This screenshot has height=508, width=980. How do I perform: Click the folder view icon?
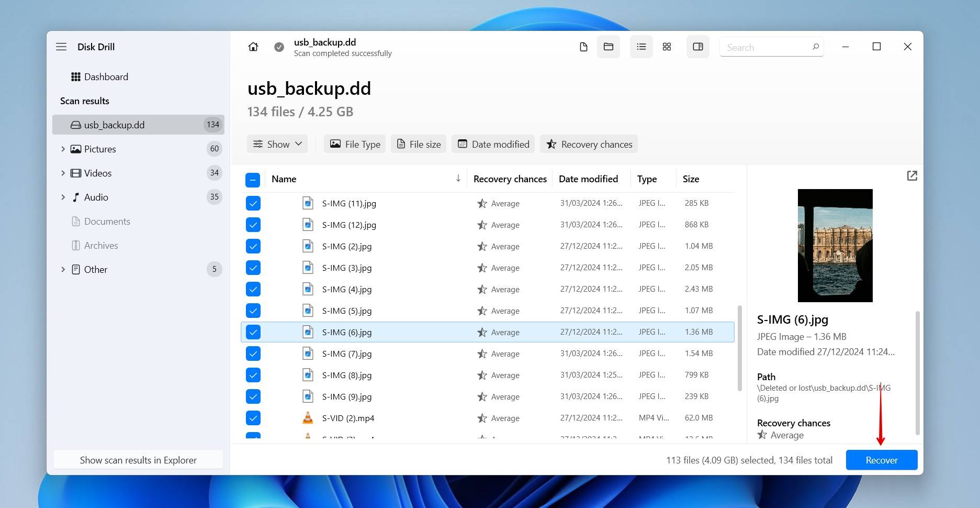[608, 47]
